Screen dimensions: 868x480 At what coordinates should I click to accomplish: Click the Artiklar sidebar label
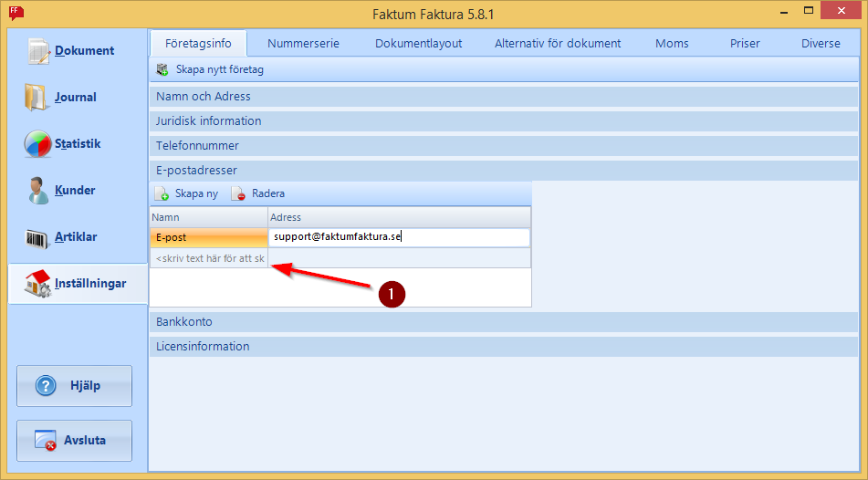(76, 237)
